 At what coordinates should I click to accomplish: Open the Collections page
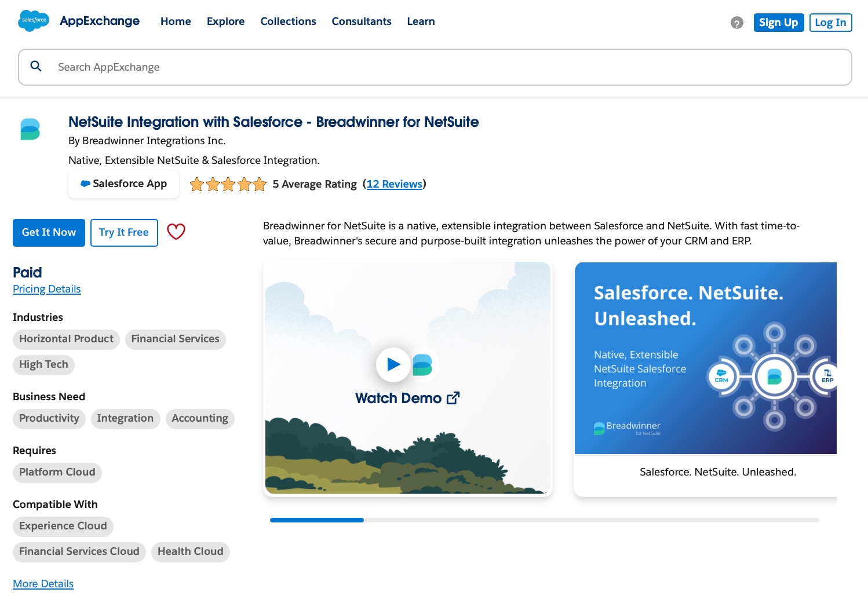click(288, 21)
